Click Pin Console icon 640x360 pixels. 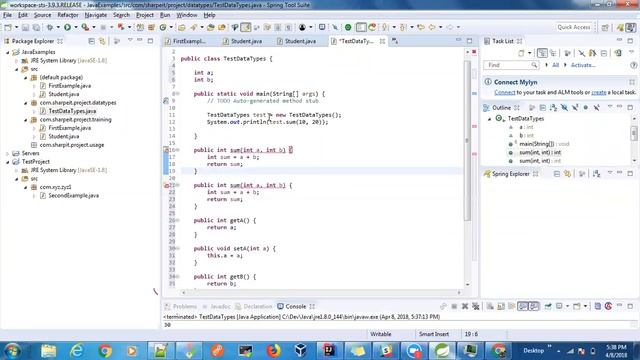pos(548,307)
